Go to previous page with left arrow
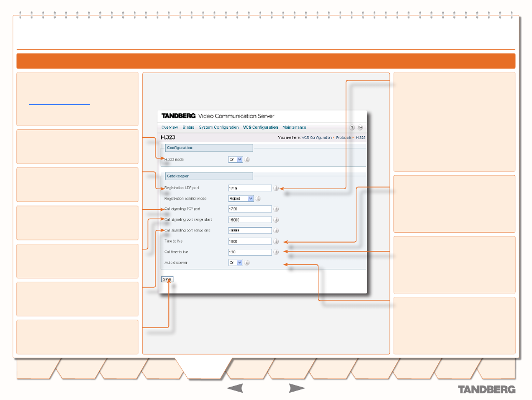The image size is (532, 400). coord(235,388)
